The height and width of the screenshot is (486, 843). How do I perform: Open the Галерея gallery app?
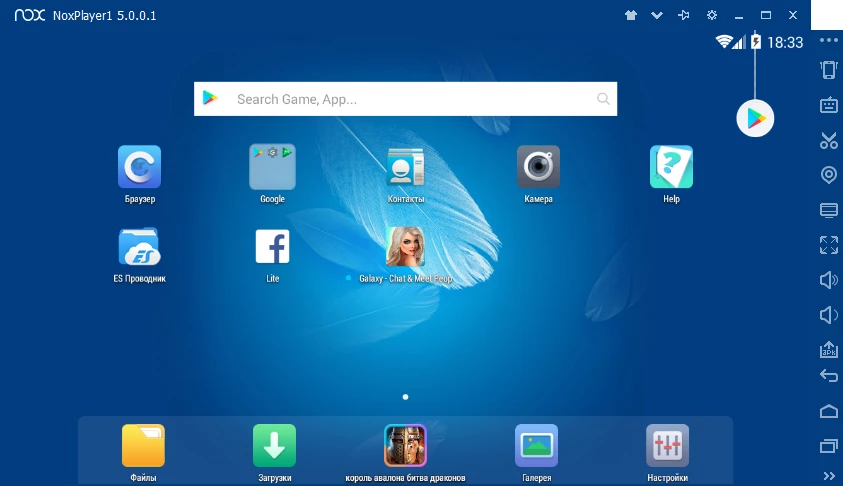pos(537,446)
